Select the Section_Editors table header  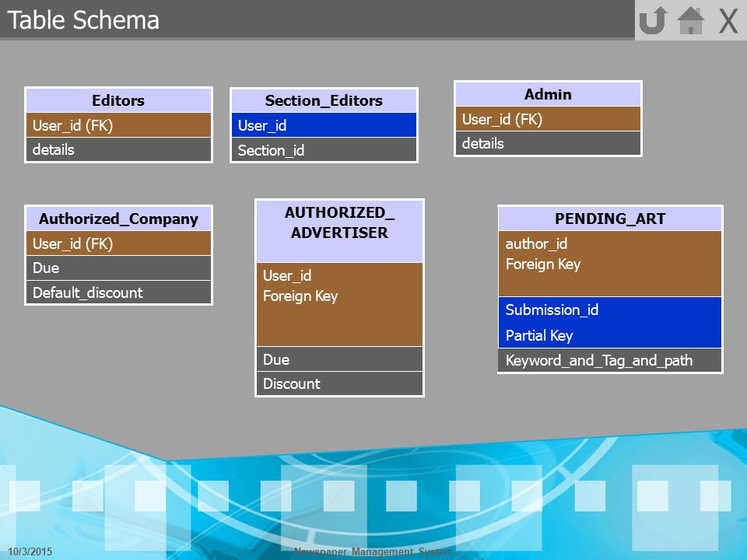(324, 100)
